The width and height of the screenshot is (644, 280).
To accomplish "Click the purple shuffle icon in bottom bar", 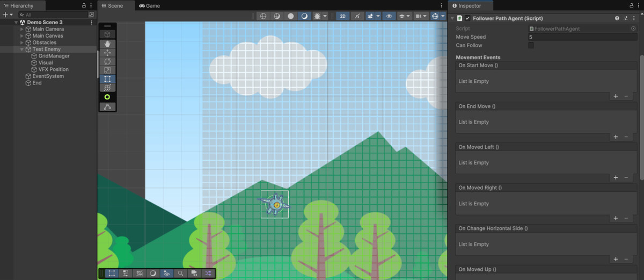I will click(x=208, y=273).
